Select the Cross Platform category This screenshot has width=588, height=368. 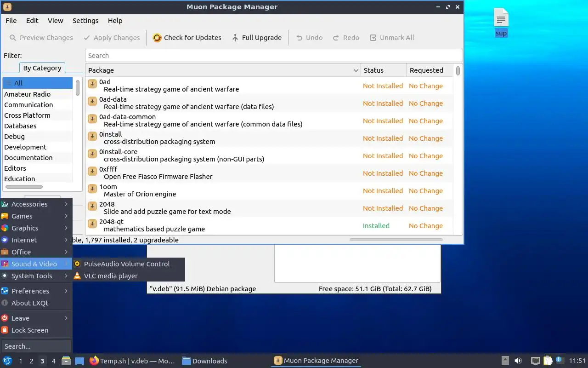coord(38,115)
